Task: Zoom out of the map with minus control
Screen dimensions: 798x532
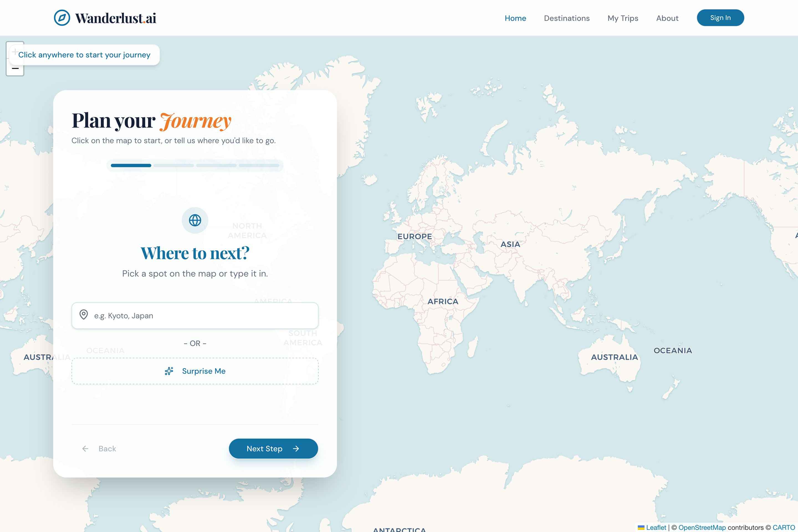Action: pyautogui.click(x=15, y=68)
